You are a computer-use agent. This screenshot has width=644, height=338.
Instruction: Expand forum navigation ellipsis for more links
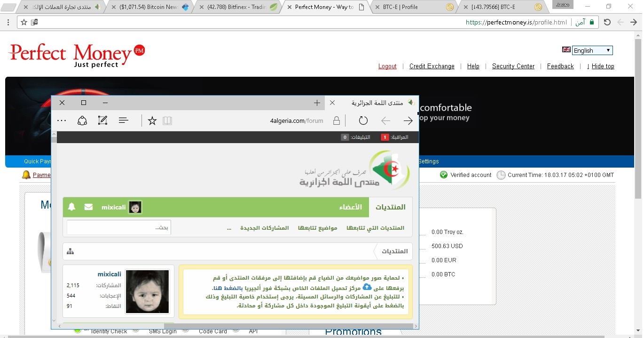click(229, 228)
